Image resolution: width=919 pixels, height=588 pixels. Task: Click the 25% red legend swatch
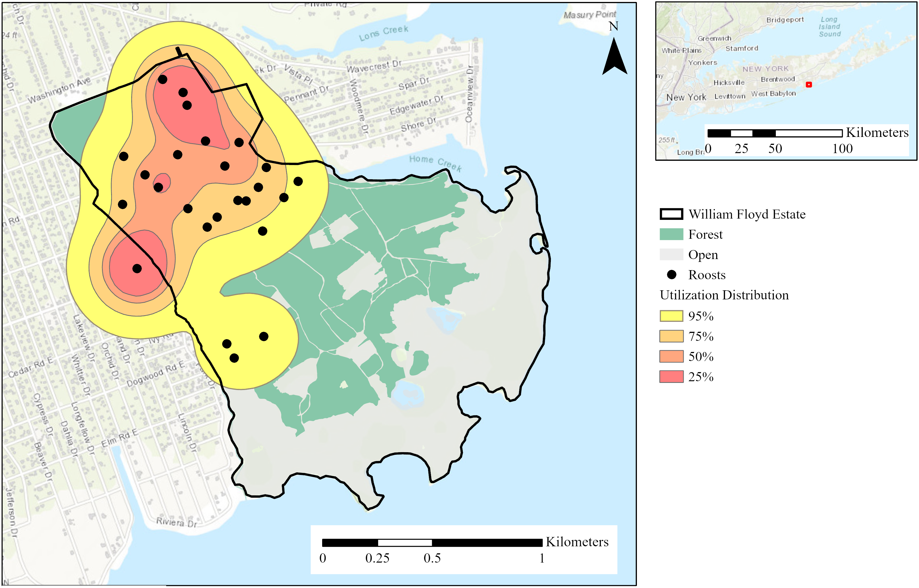671,377
